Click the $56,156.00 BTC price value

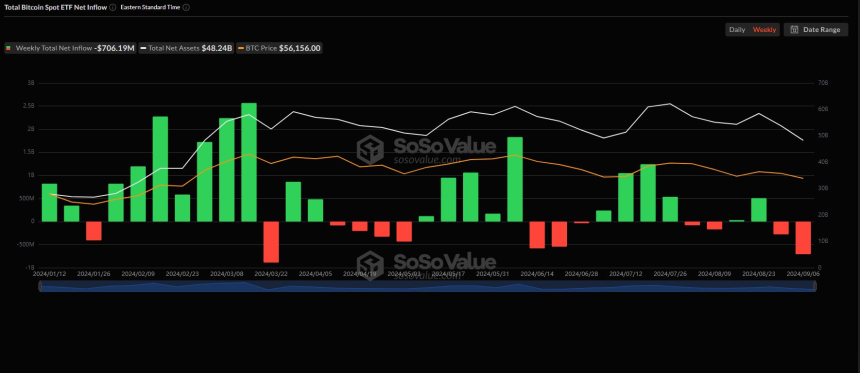point(299,48)
